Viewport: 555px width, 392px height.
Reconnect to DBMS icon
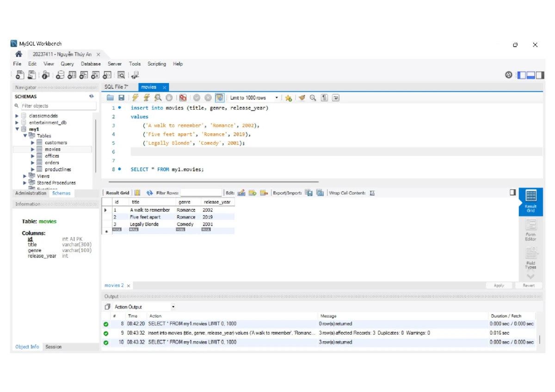click(135, 75)
